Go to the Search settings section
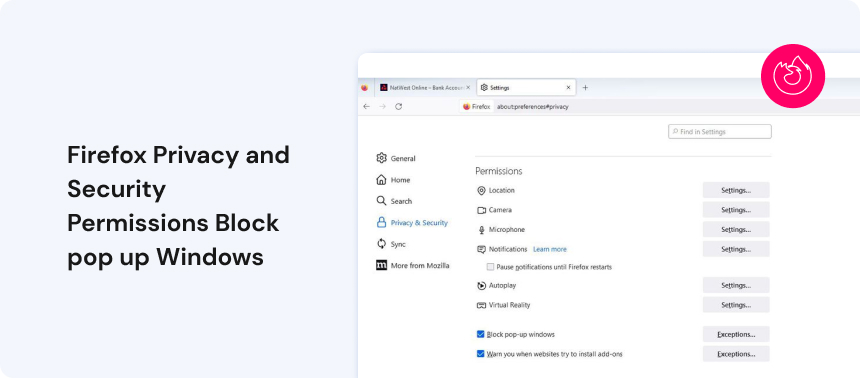860x378 pixels. 394,201
